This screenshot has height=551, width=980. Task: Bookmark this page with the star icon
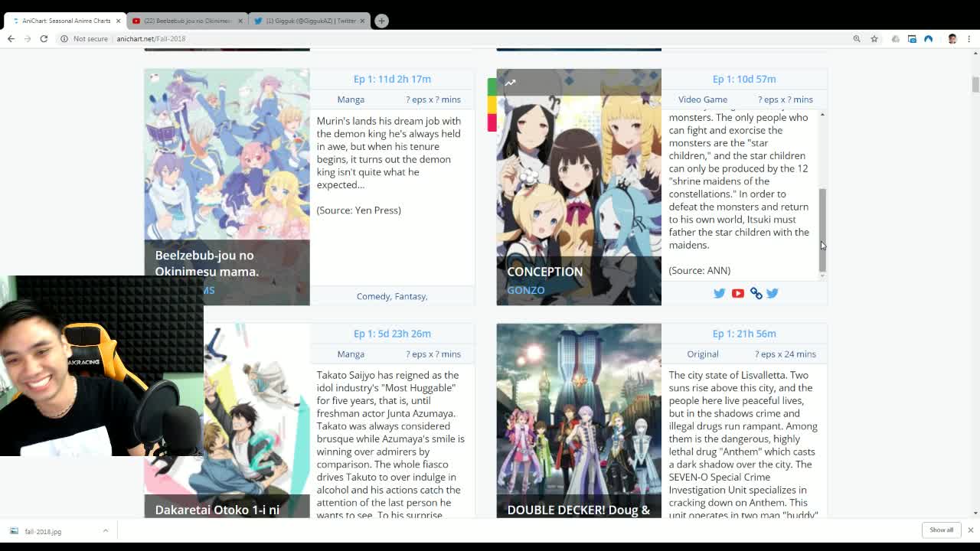(x=874, y=39)
